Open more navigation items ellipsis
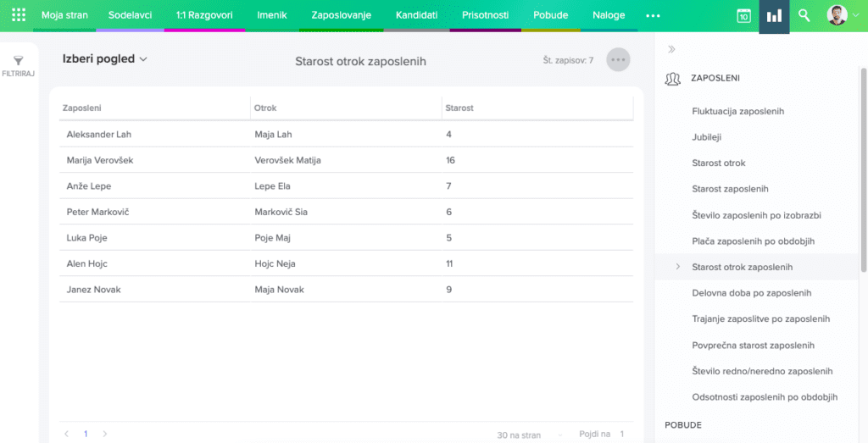The width and height of the screenshot is (868, 443). [652, 15]
